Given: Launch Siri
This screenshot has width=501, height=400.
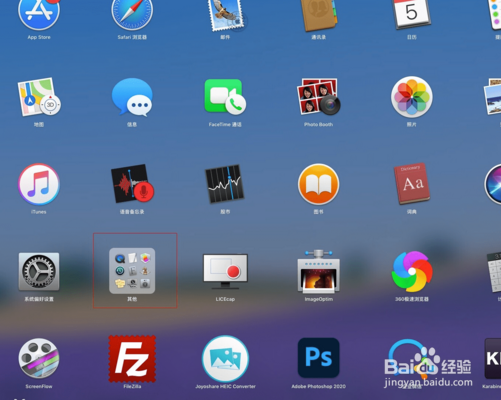Looking at the screenshot, I should (x=493, y=184).
